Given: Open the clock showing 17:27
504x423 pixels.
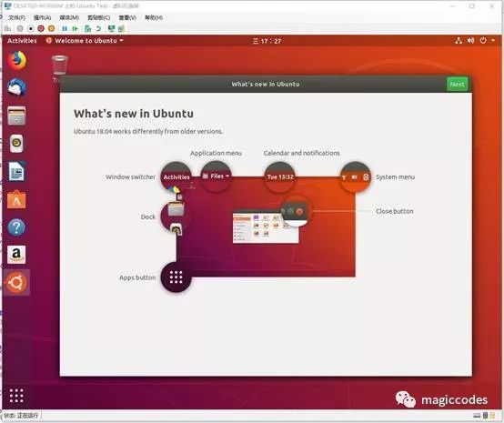Looking at the screenshot, I should 267,41.
